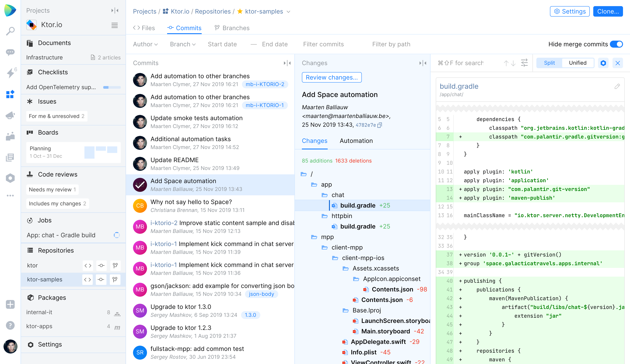Collapse the mpp folder in changes tree

(314, 237)
